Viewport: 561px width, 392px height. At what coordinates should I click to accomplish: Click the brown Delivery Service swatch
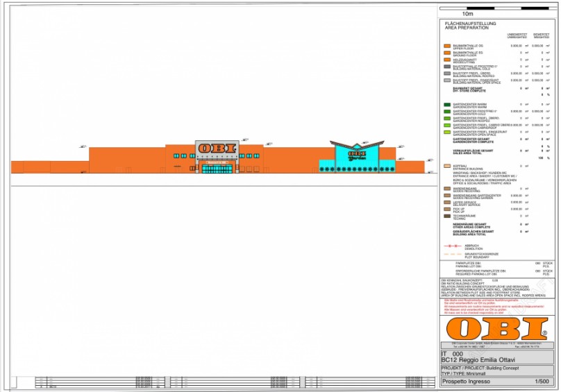point(447,203)
